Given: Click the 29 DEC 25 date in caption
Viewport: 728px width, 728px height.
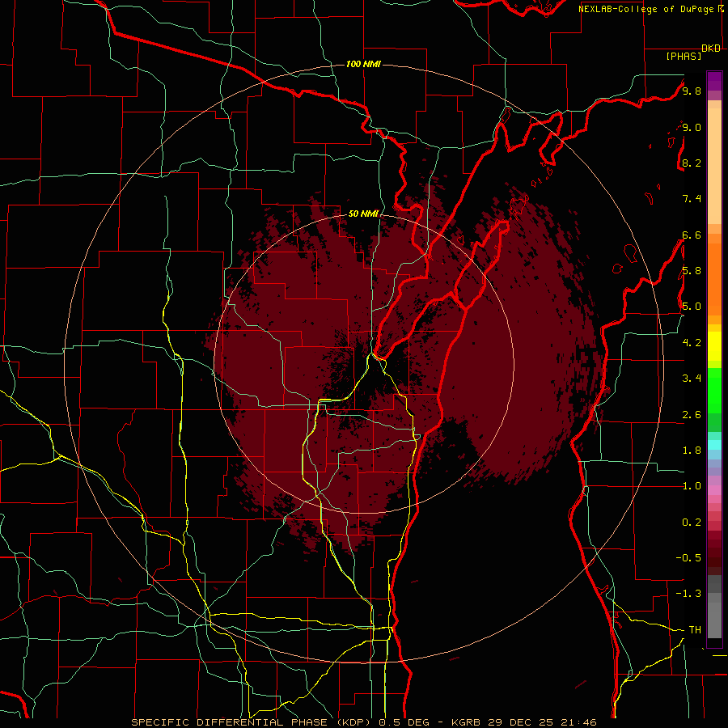Looking at the screenshot, I should point(522,722).
